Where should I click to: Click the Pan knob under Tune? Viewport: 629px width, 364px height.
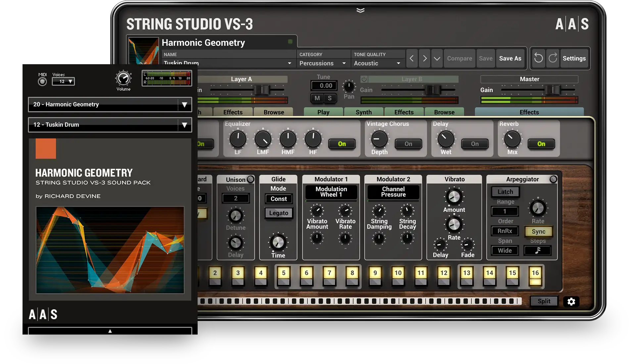pos(349,86)
